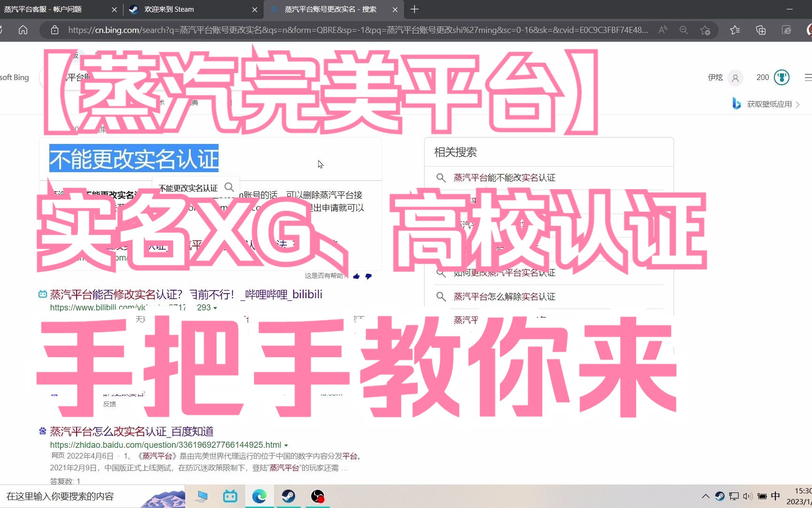812x508 pixels.
Task: Open 获取壁纸应用 link
Action: [769, 104]
